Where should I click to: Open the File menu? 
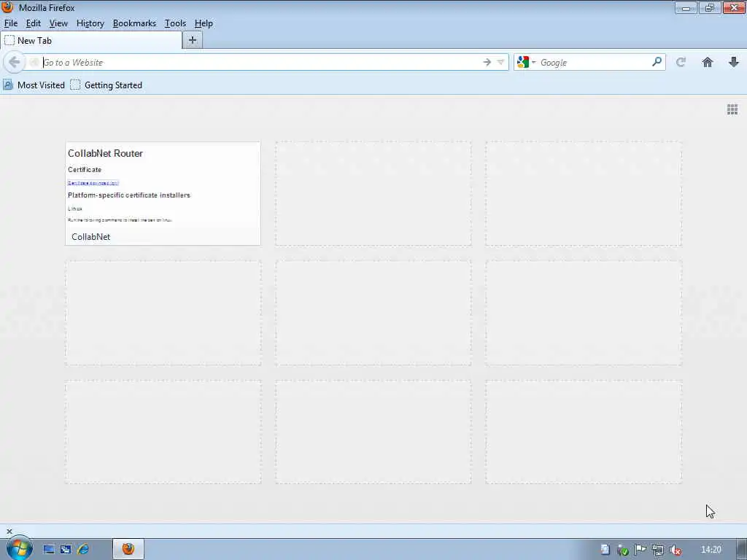[10, 23]
